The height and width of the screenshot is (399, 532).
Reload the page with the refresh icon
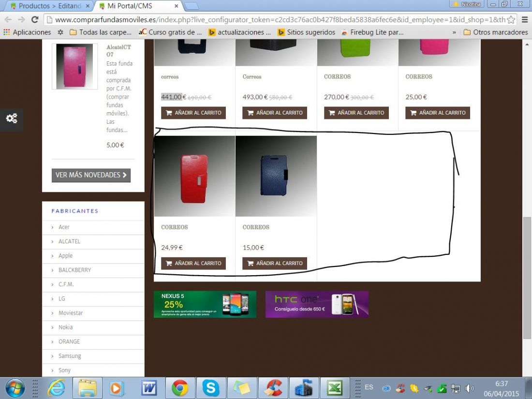[35, 20]
